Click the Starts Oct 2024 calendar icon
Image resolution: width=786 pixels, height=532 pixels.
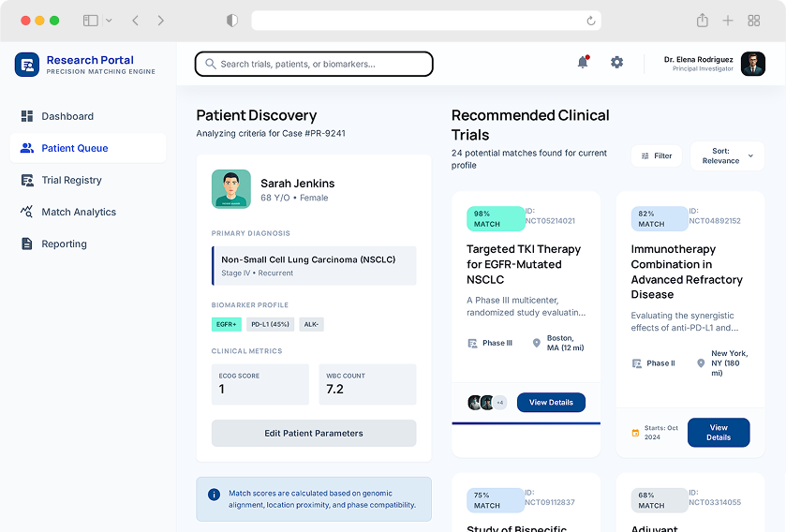coord(635,433)
